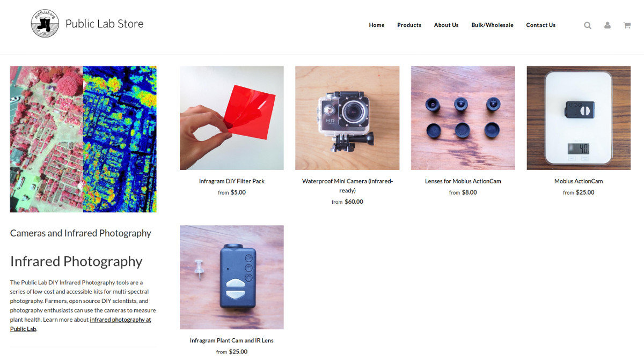Click the Public Lab Store title

[x=104, y=24]
